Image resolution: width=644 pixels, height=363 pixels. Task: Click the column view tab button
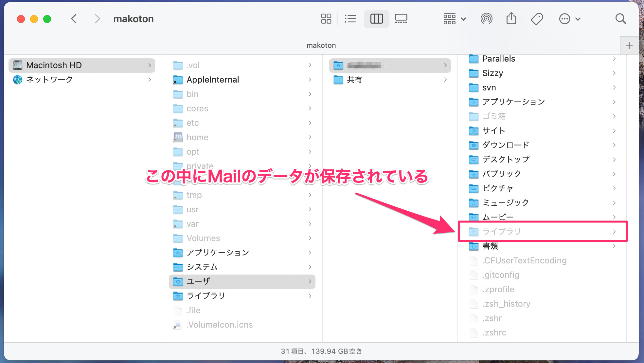(x=376, y=19)
